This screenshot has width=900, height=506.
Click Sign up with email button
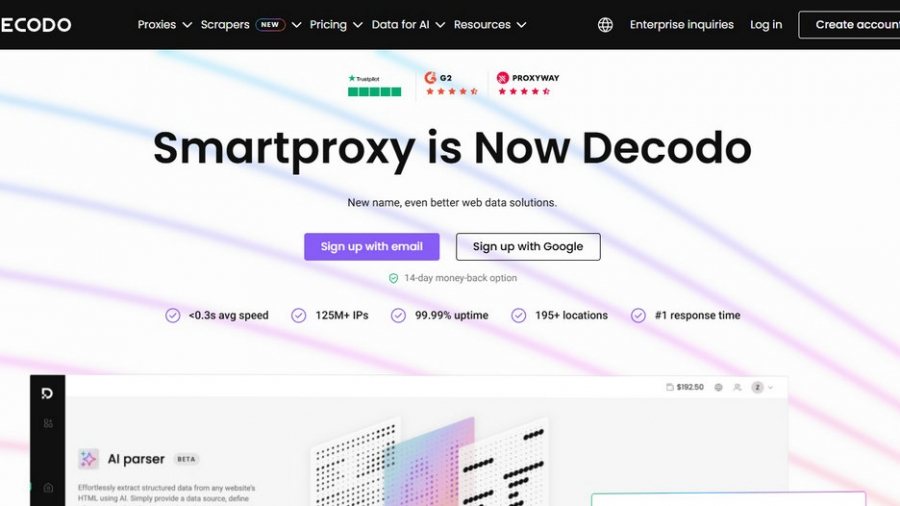371,247
